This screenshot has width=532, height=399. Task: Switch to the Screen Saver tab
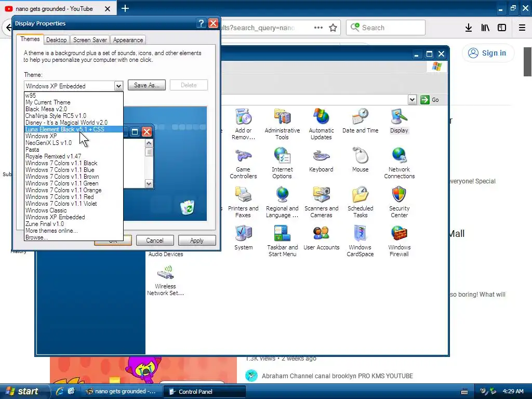(90, 40)
